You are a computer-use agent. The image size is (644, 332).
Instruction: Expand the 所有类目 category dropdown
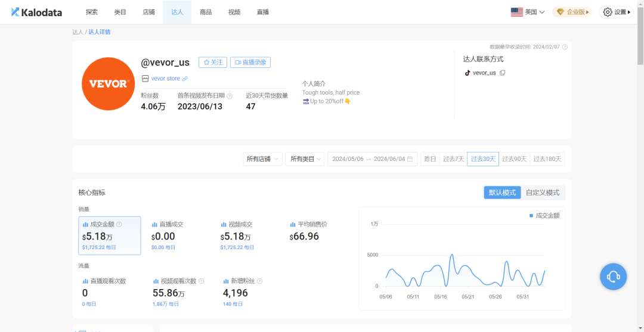pos(305,159)
